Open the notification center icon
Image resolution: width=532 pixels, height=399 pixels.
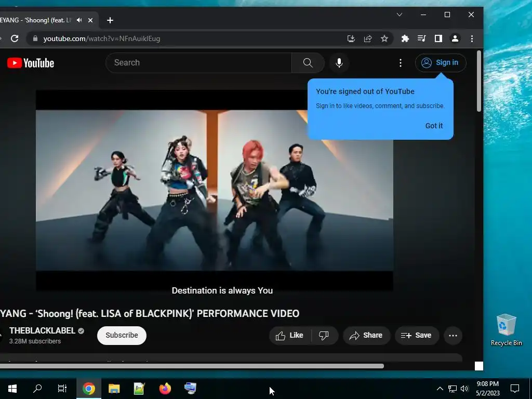pyautogui.click(x=515, y=389)
